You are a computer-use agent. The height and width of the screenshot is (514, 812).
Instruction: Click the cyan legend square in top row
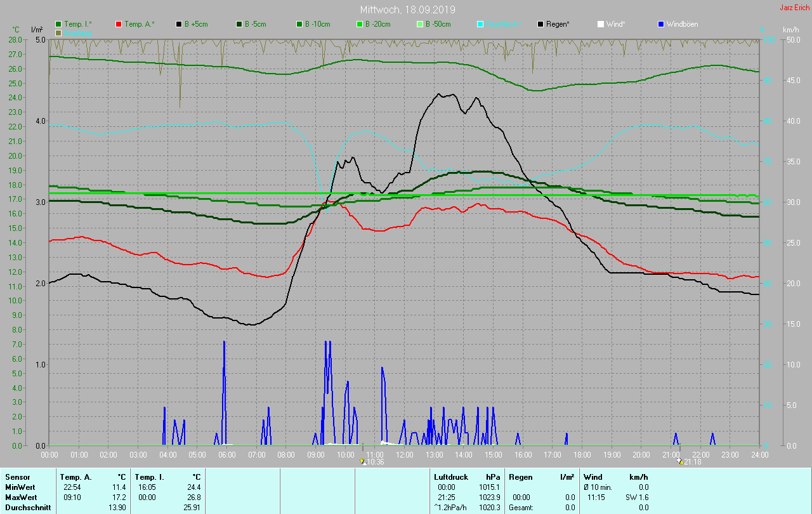point(480,24)
